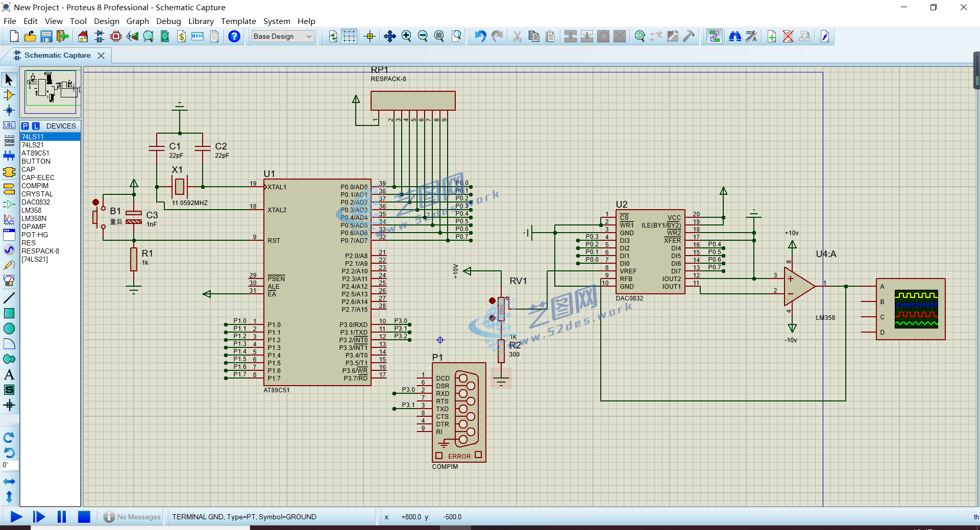Viewport: 980px width, 530px height.
Task: Choose the Graph mode tool
Action: 9,219
